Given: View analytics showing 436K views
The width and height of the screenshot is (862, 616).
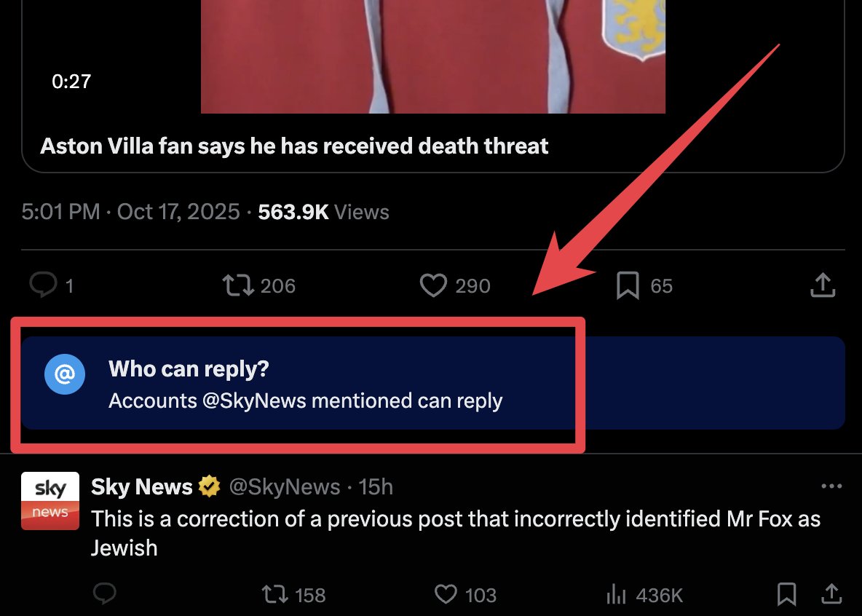Looking at the screenshot, I should [x=644, y=595].
